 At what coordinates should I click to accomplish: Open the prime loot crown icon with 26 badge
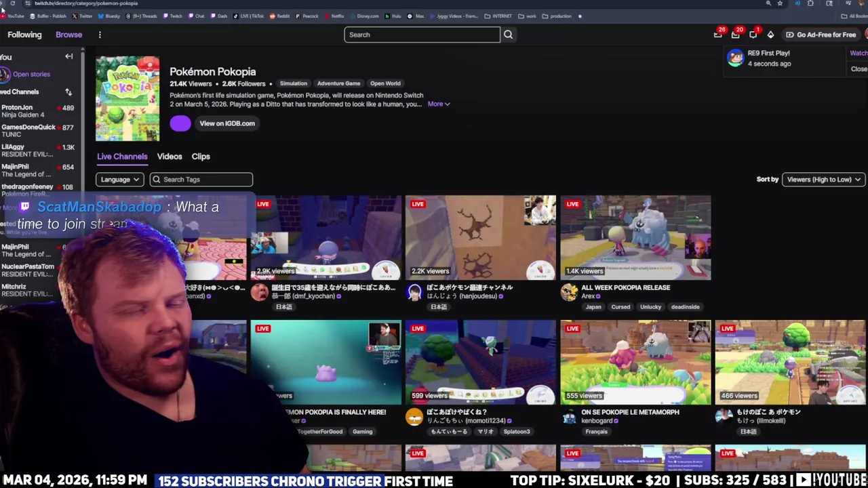tap(718, 35)
